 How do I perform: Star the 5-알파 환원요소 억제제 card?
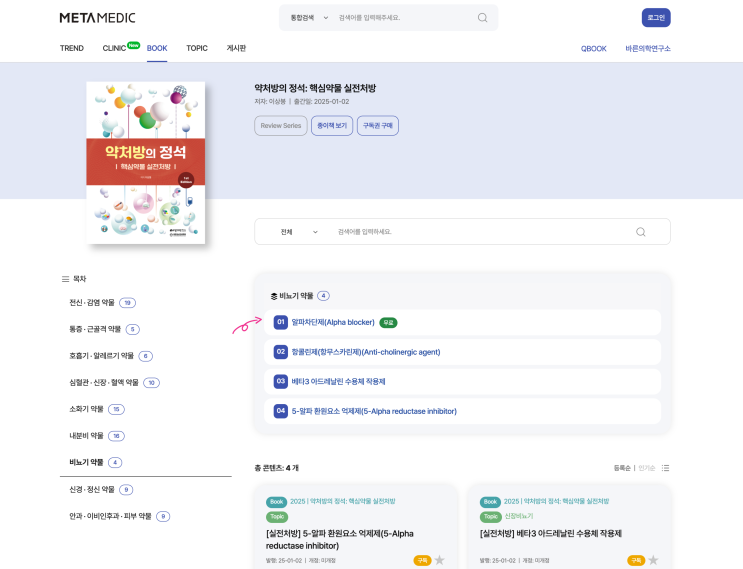coord(440,560)
